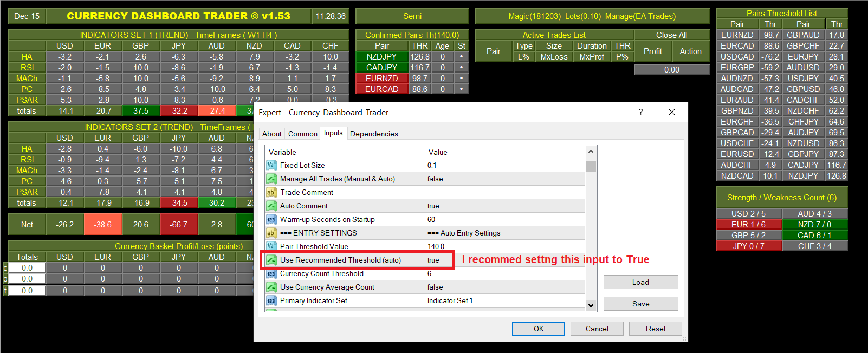Image resolution: width=868 pixels, height=353 pixels.
Task: Click the Basket Totals c row field
Action: [x=27, y=267]
